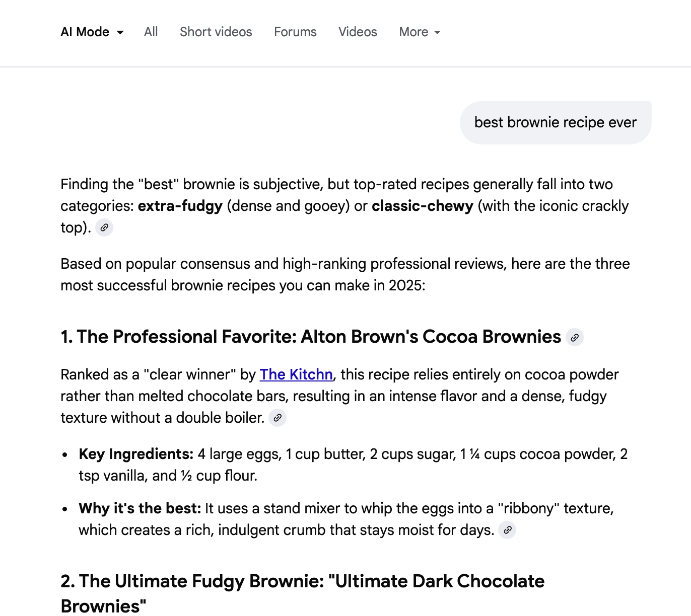
Task: Click the "Why it's the best:" label
Action: pos(140,508)
